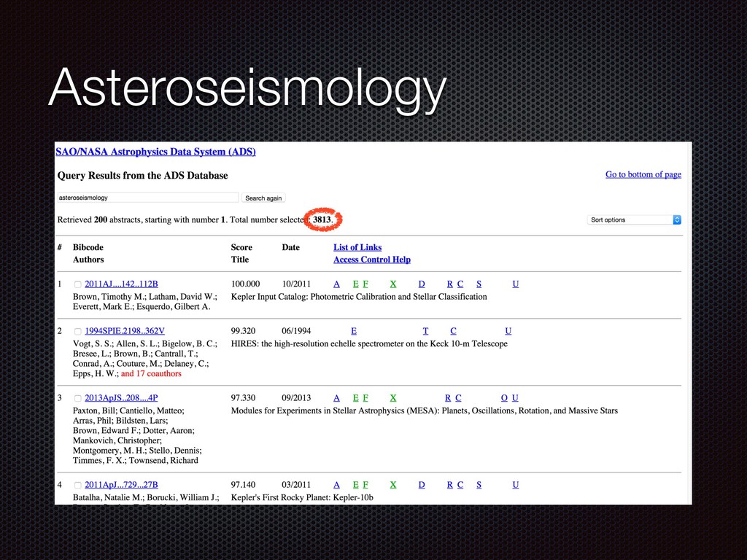Screen dimensions: 747x560
Task: Open bibcode 2011AJ....142..112B
Action: 122,284
